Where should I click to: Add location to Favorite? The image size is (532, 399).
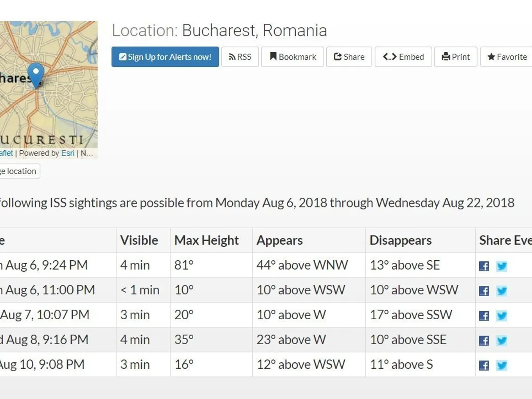(x=507, y=57)
